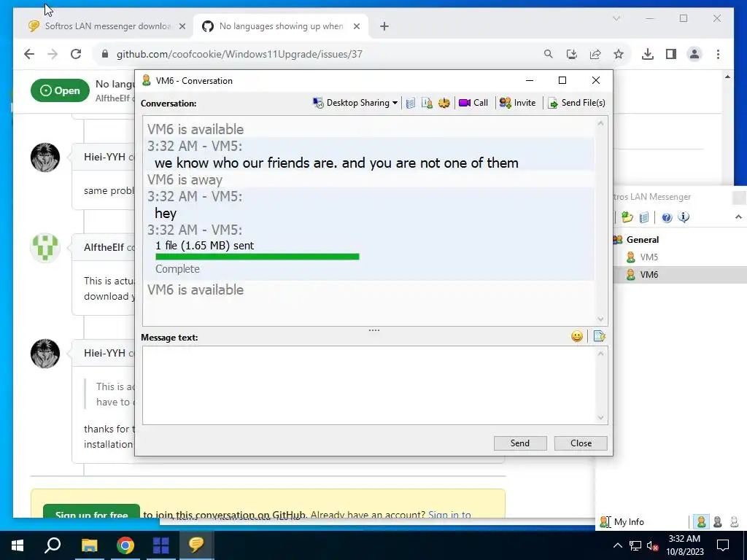Click the conversation pane scroll-down arrow
This screenshot has height=560, width=747.
coord(601,319)
